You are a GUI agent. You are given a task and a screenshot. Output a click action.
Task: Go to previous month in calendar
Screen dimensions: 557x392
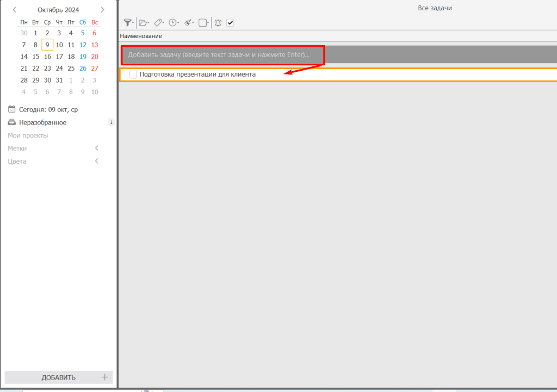click(x=14, y=10)
